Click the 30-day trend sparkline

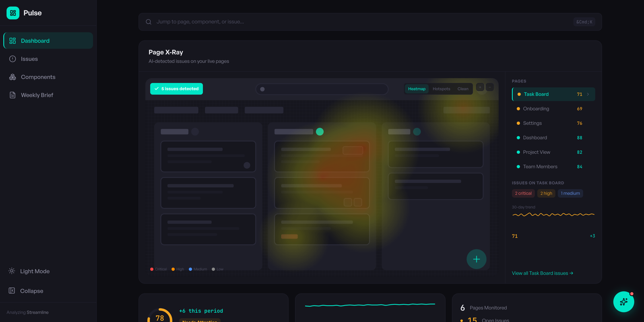[x=553, y=215]
